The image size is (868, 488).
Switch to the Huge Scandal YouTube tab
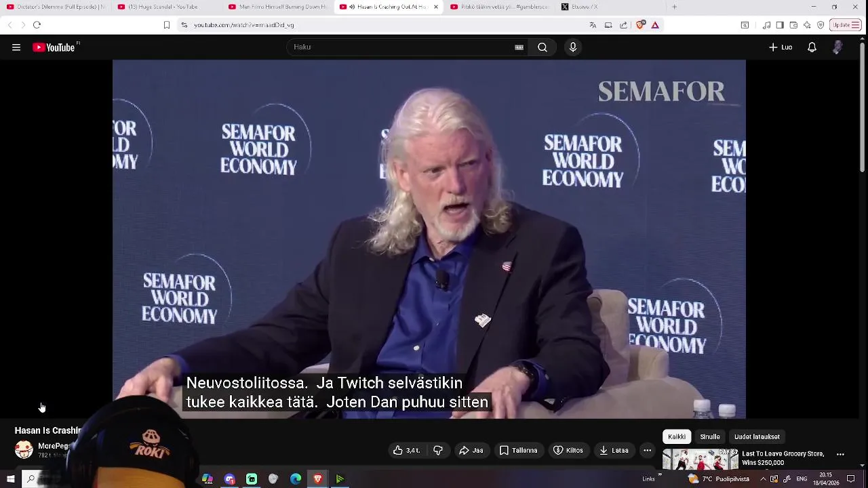click(x=166, y=7)
